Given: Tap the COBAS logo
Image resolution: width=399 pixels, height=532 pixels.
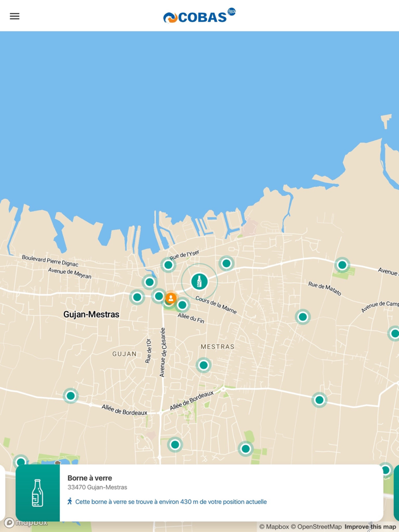Looking at the screenshot, I should (199, 16).
